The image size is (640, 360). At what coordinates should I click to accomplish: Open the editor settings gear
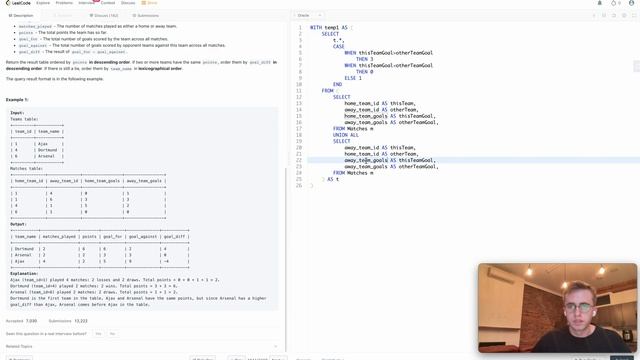(x=624, y=16)
